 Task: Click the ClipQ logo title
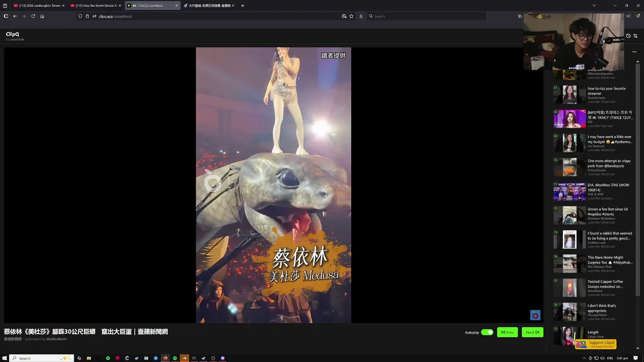pos(13,34)
